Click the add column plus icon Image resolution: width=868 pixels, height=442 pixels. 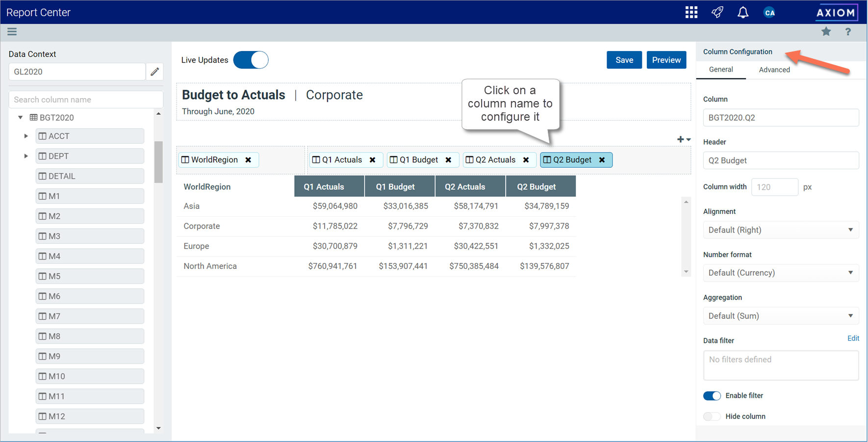click(680, 139)
